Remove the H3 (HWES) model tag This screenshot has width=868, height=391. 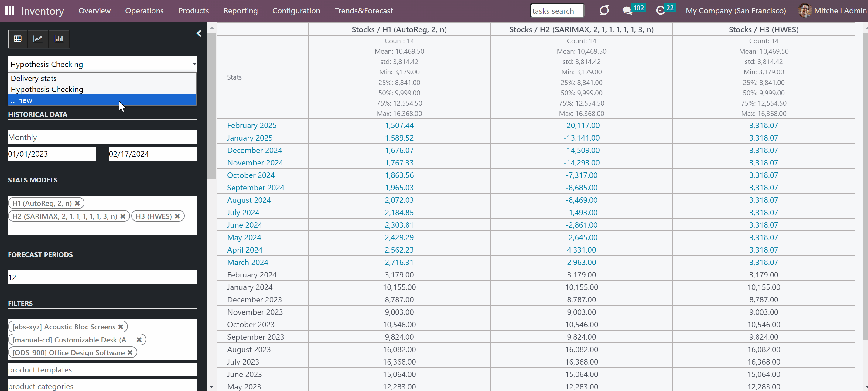(x=177, y=216)
